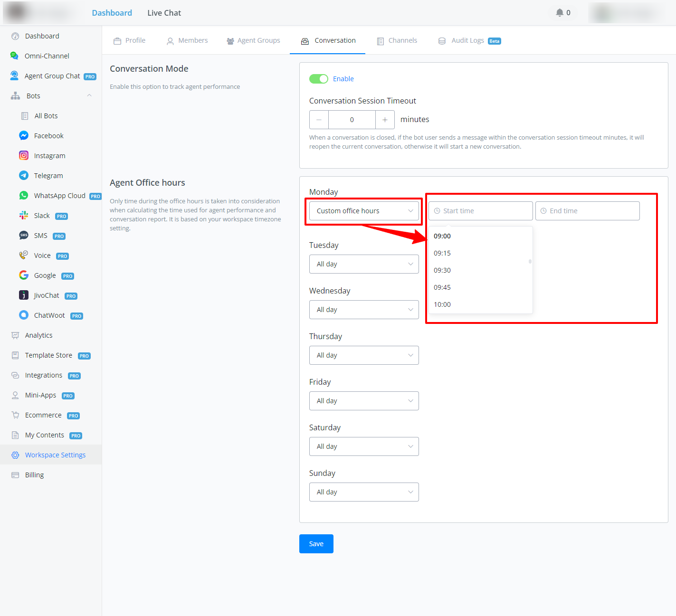Click the All Bots list icon
This screenshot has width=676, height=616.
click(25, 116)
